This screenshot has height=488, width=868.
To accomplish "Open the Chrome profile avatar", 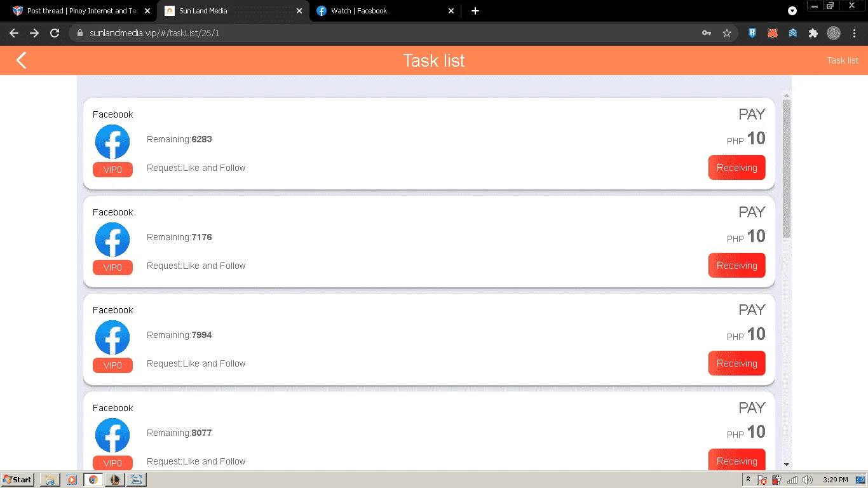I will point(833,33).
